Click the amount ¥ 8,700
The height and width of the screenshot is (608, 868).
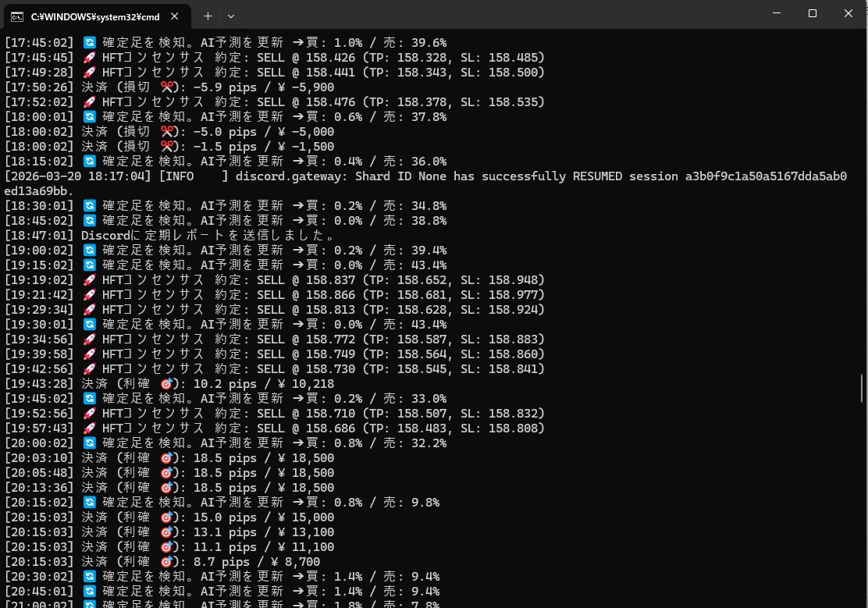(296, 561)
